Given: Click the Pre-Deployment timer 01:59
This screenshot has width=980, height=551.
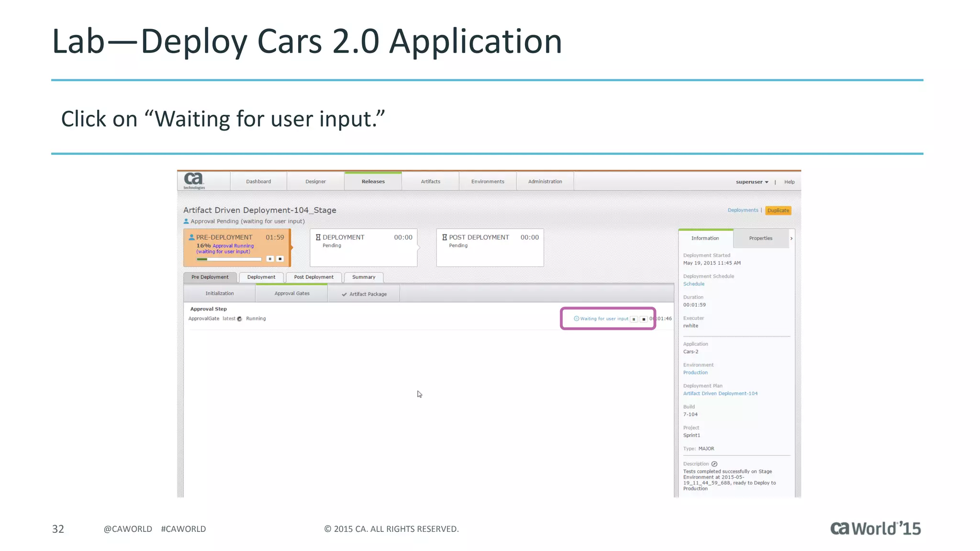Looking at the screenshot, I should 275,237.
